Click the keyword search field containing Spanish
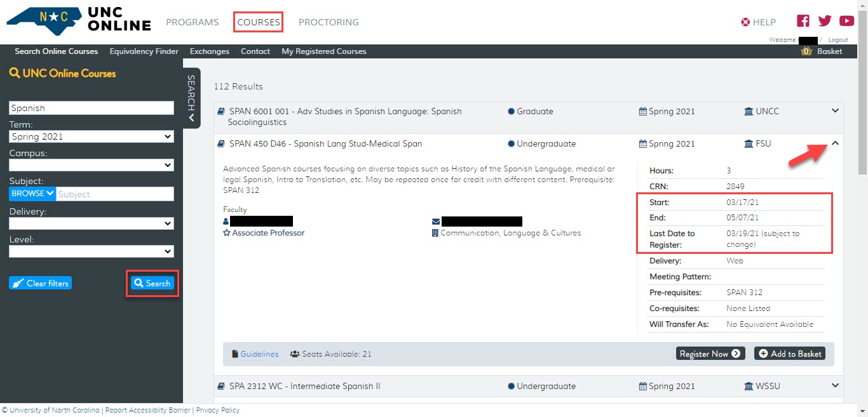Screen dimensions: 868x417 92,108
